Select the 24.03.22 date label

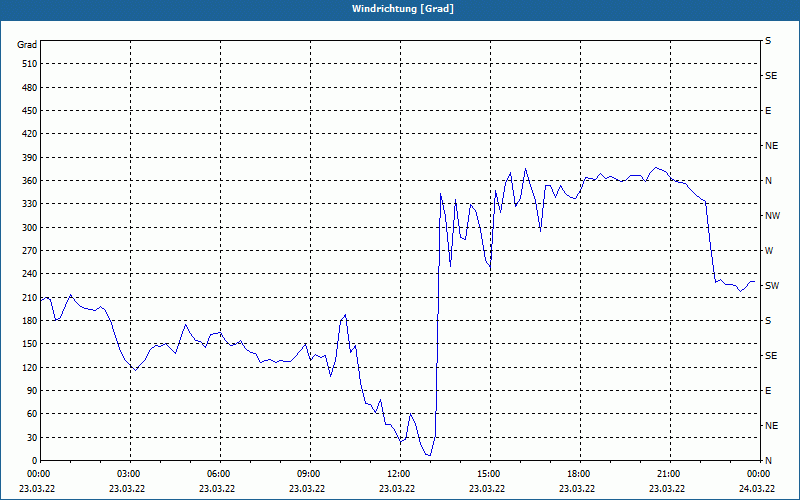[x=757, y=489]
